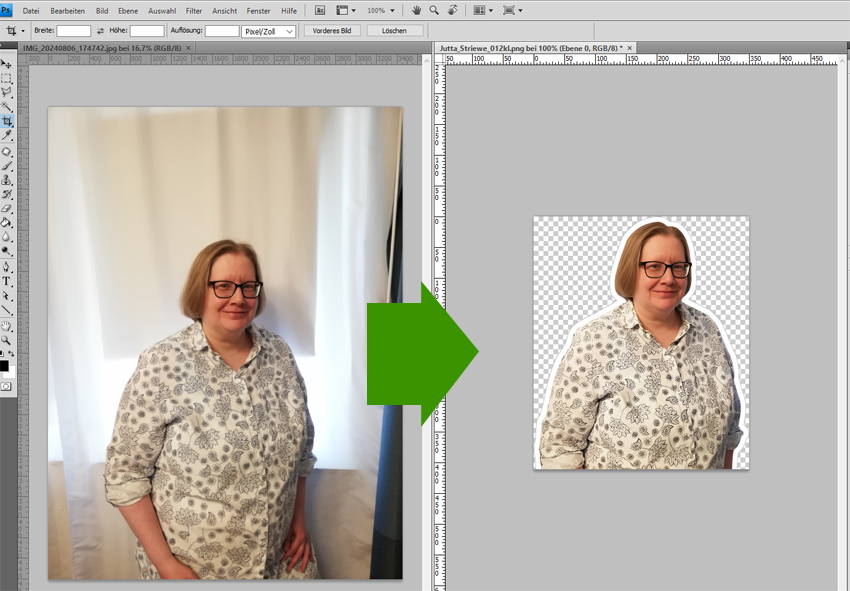Select the Brush tool
Screen dimensions: 850x591
click(6, 165)
